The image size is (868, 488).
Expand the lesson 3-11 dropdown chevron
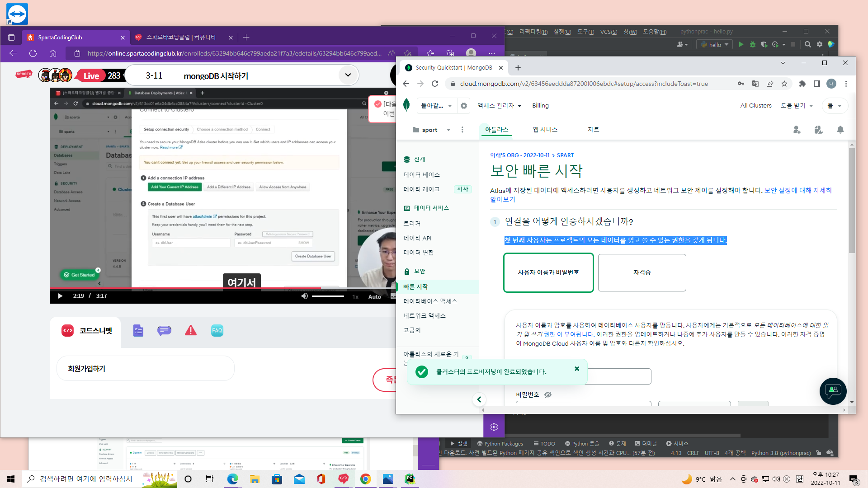pyautogui.click(x=348, y=75)
